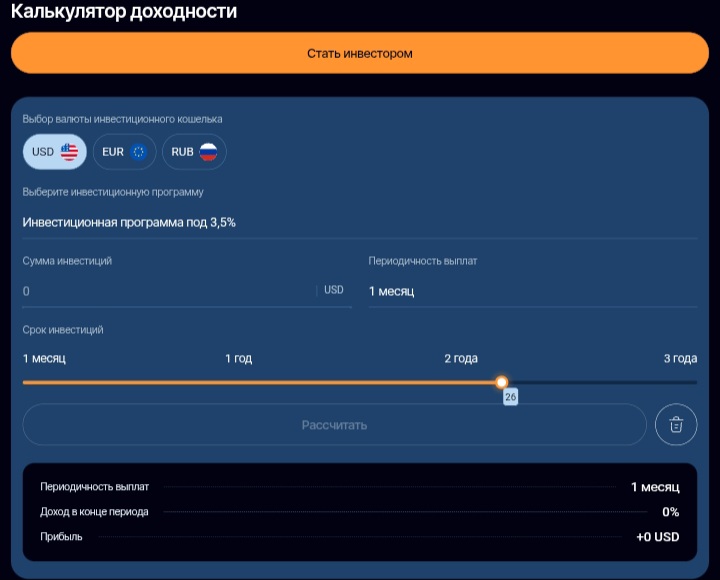Select EUR wallet currency
Image resolution: width=720 pixels, height=580 pixels.
pos(125,152)
